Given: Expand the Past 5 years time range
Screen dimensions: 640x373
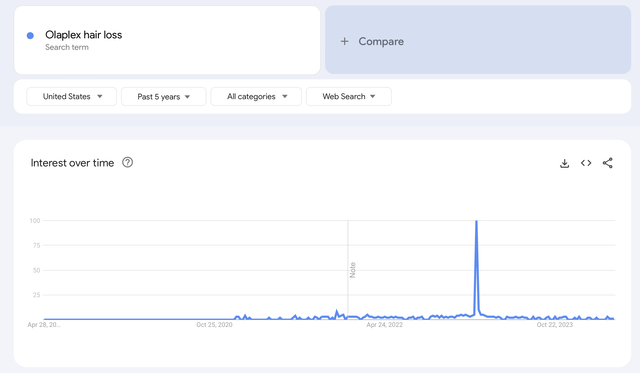Looking at the screenshot, I should click(x=164, y=96).
